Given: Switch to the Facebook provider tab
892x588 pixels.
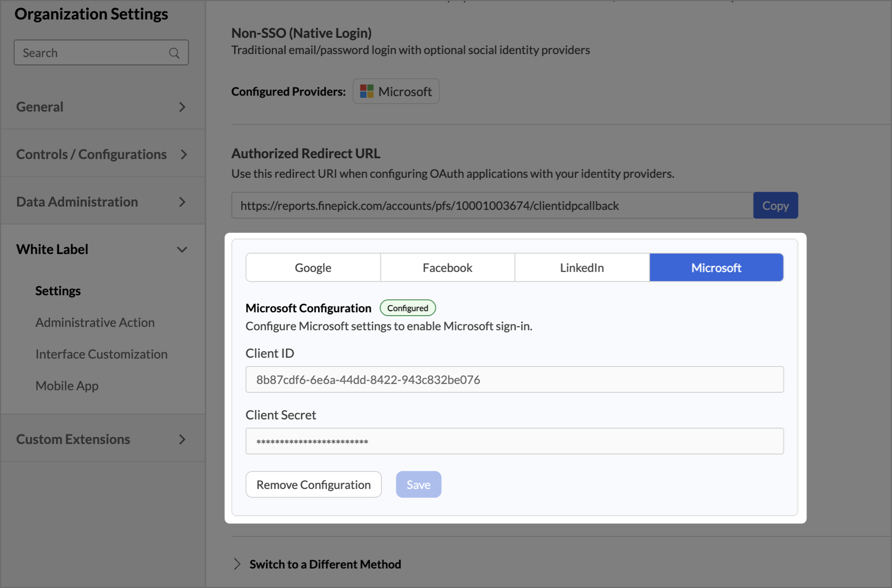Looking at the screenshot, I should click(x=448, y=267).
